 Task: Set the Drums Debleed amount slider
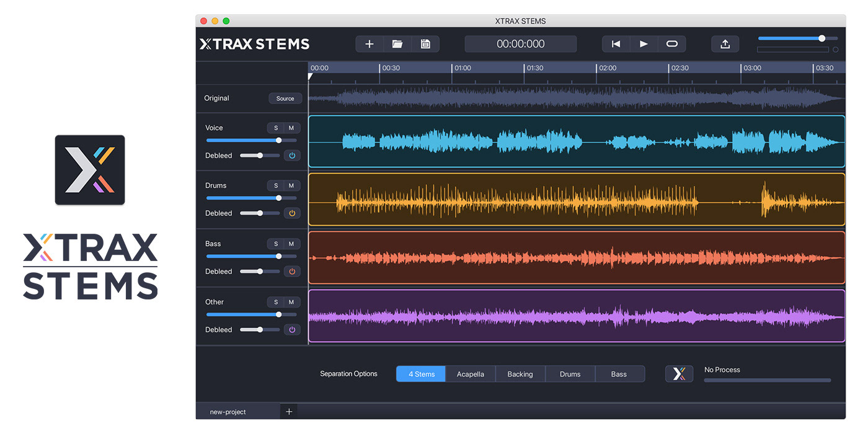pos(260,213)
